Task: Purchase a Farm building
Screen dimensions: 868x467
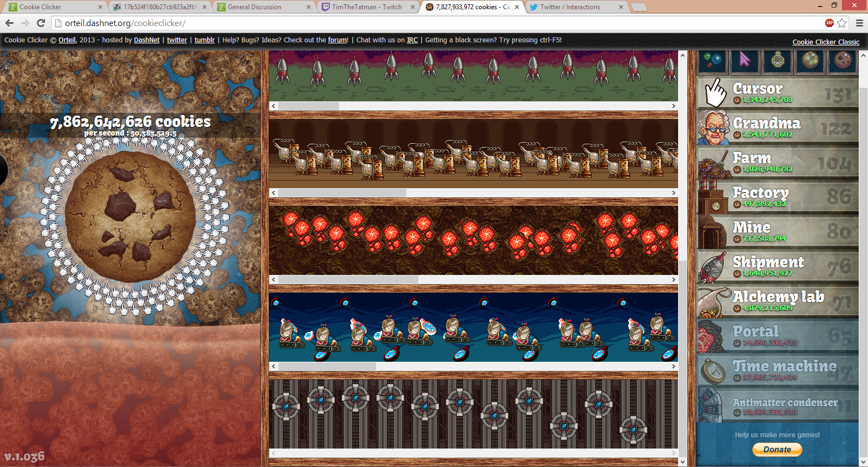Action: [x=777, y=163]
